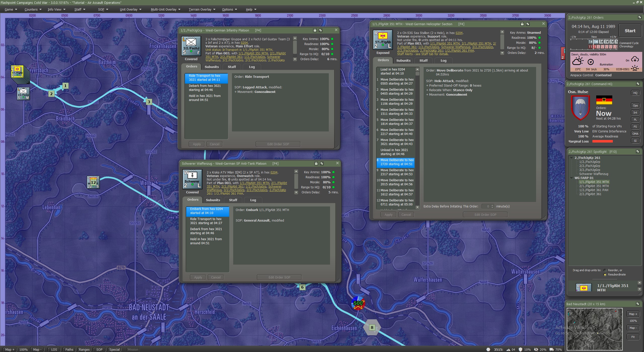Viewport: 644px width, 352px height.
Task: Click the Schwerer Waffenzug unit counter icon
Action: click(x=192, y=179)
